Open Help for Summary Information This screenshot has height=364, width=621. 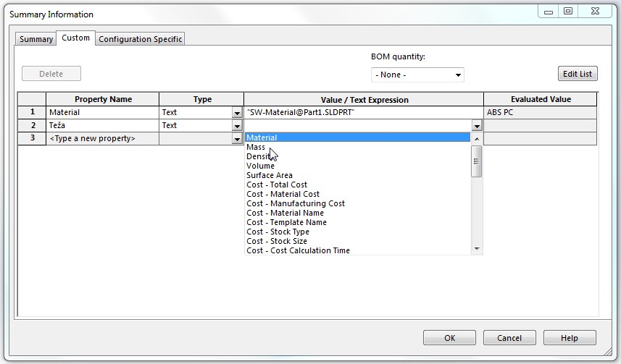point(569,338)
